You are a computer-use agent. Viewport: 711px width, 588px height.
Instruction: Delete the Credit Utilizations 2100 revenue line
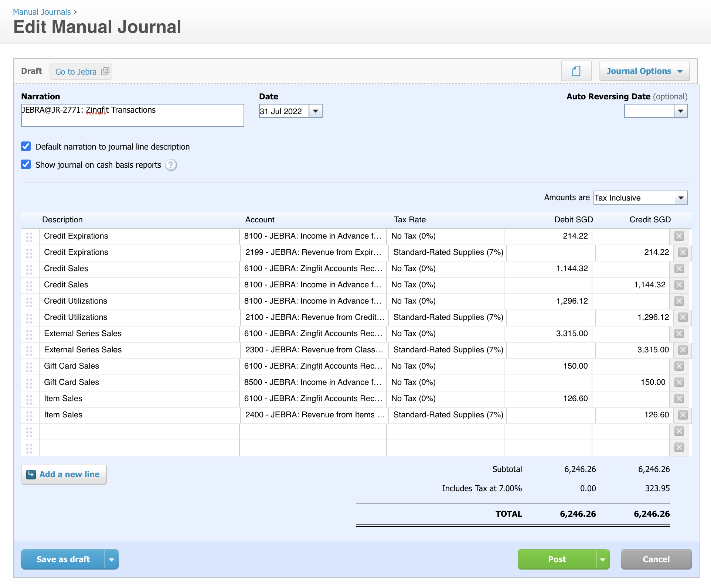pyautogui.click(x=683, y=317)
